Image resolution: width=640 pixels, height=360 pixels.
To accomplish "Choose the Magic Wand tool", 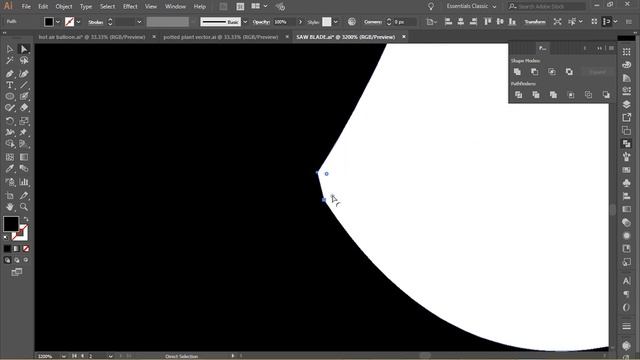I will (10, 61).
